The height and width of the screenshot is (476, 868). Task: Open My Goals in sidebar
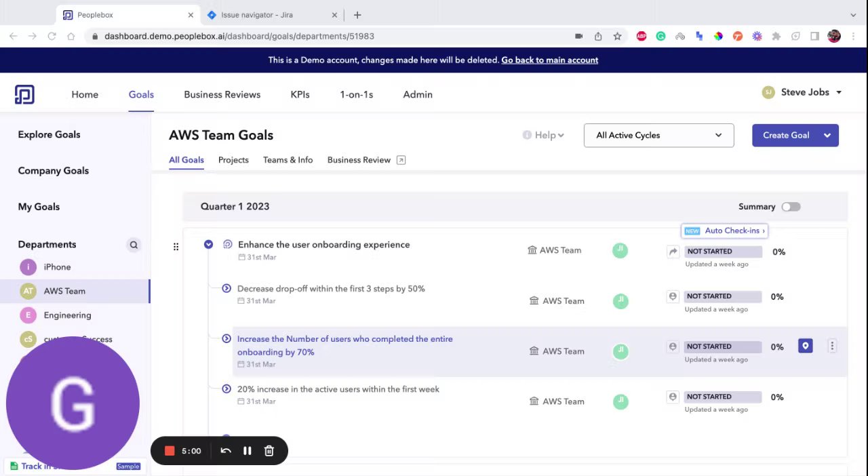pyautogui.click(x=39, y=206)
